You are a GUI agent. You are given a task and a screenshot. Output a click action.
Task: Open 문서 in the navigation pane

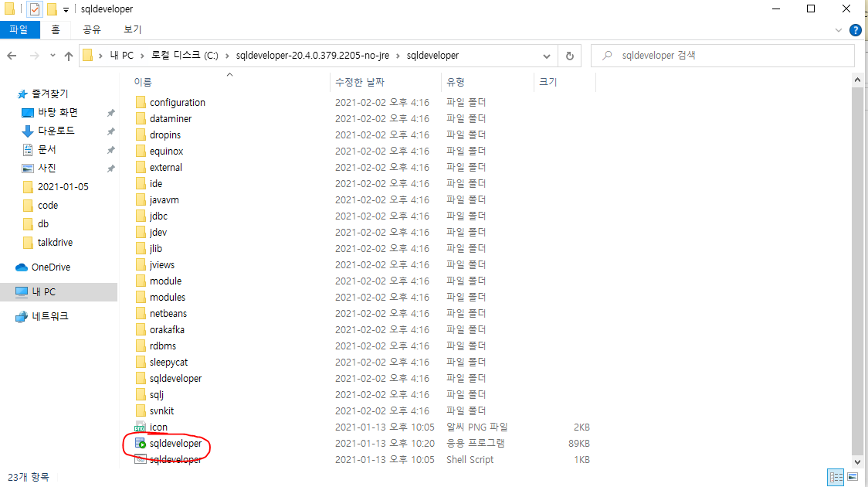point(46,150)
